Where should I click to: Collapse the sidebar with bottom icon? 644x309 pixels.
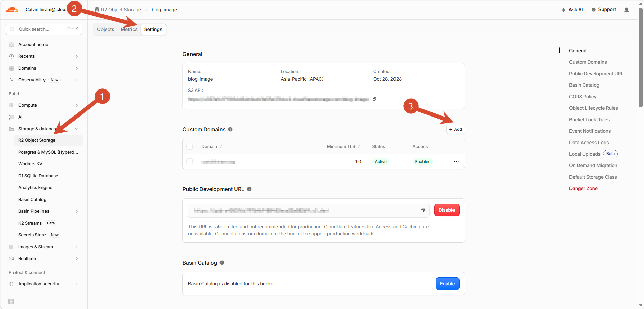tap(11, 301)
